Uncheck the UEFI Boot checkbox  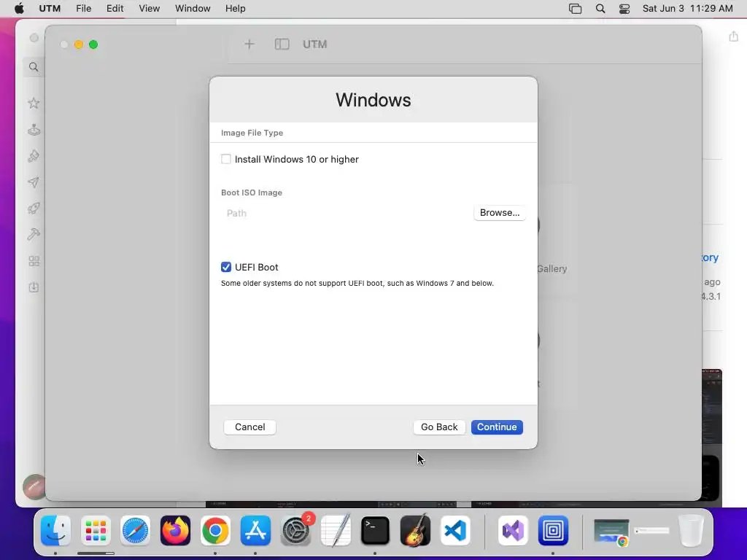click(x=226, y=267)
